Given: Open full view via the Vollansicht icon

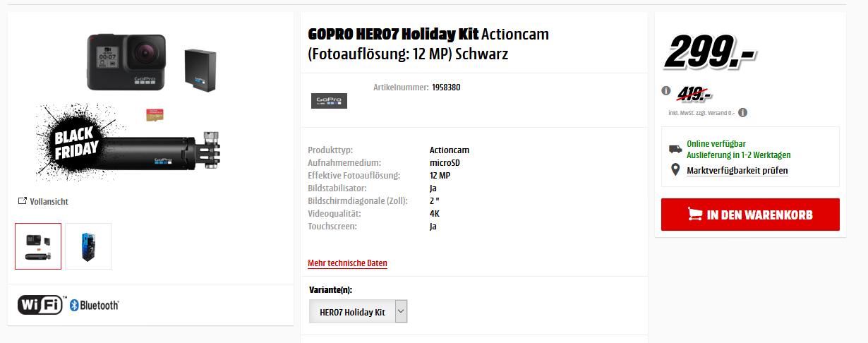Looking at the screenshot, I should click(x=23, y=201).
